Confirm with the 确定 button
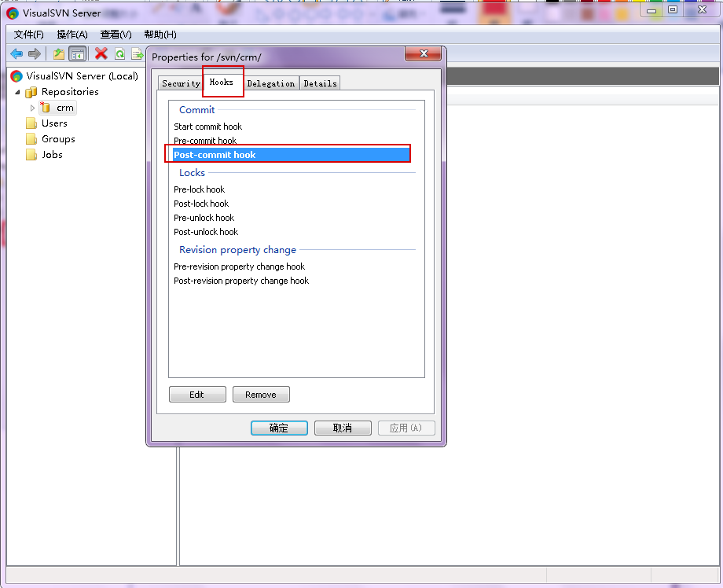The width and height of the screenshot is (723, 588). pyautogui.click(x=279, y=428)
